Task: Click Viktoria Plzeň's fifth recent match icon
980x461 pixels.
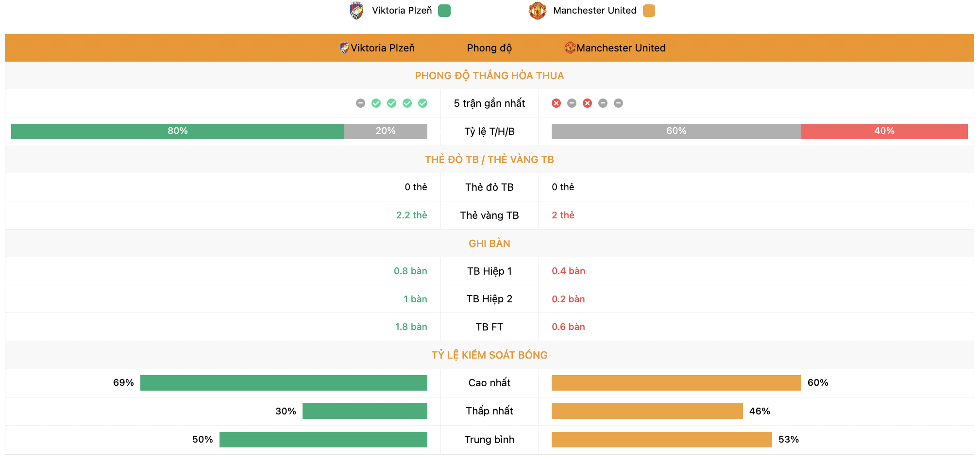Action: click(422, 103)
